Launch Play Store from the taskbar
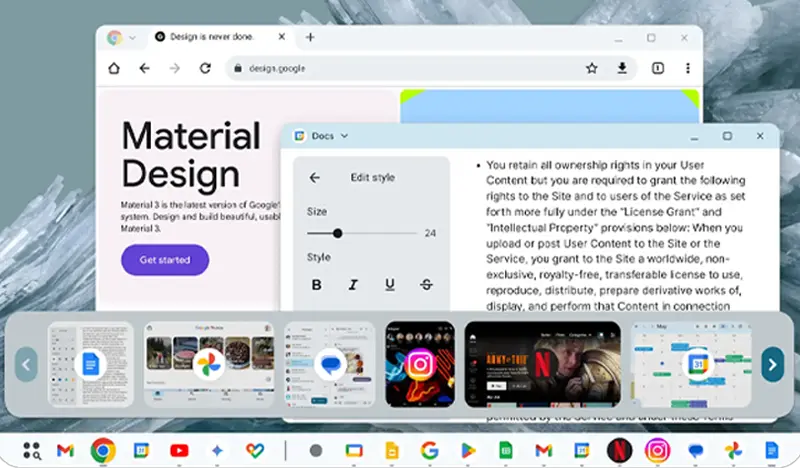Screen dimensions: 800x468 coord(468,451)
